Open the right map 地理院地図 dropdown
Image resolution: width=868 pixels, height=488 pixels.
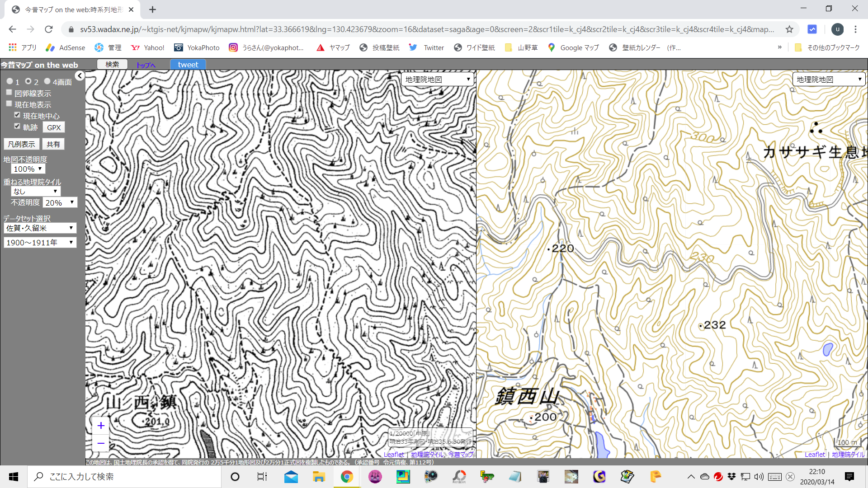point(829,80)
